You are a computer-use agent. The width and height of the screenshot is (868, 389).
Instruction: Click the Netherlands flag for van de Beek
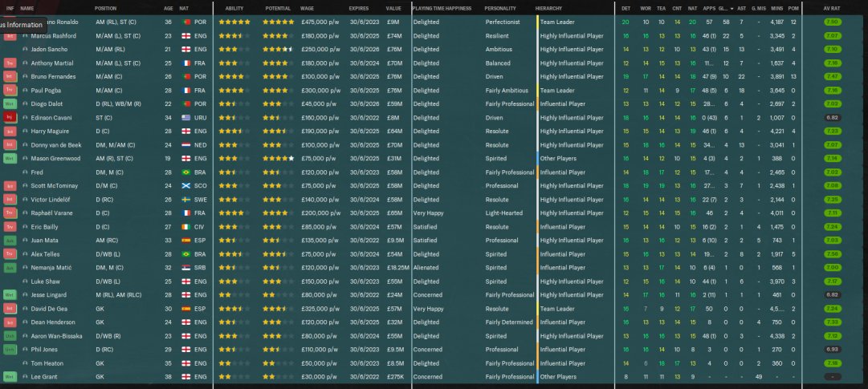pyautogui.click(x=186, y=145)
